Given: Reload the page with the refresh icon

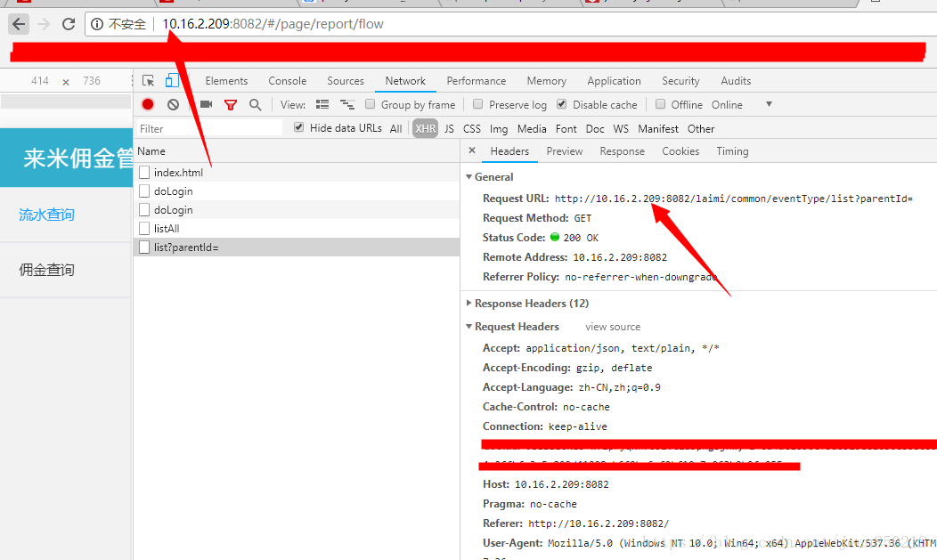Looking at the screenshot, I should [x=68, y=24].
